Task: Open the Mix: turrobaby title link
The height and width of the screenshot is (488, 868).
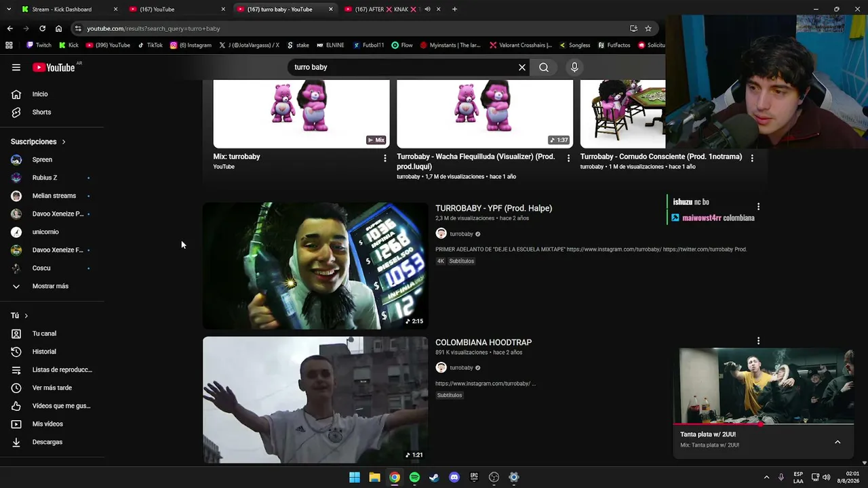Action: click(237, 157)
